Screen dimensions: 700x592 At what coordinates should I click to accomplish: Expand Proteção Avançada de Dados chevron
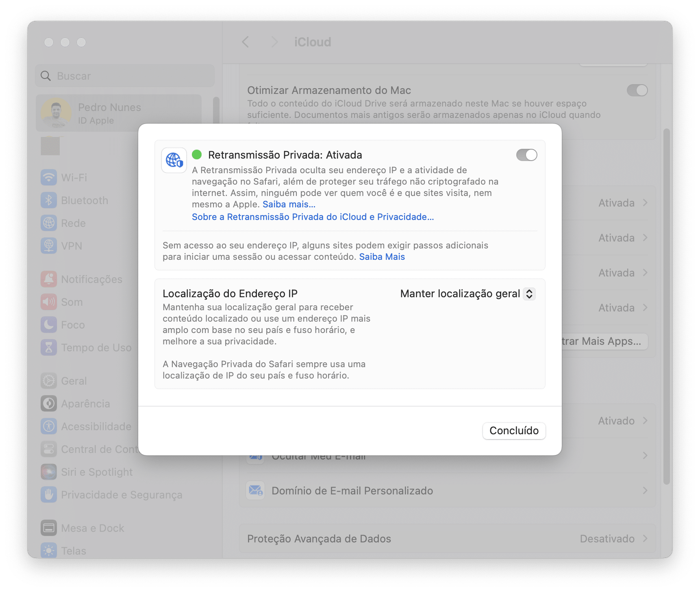(645, 538)
